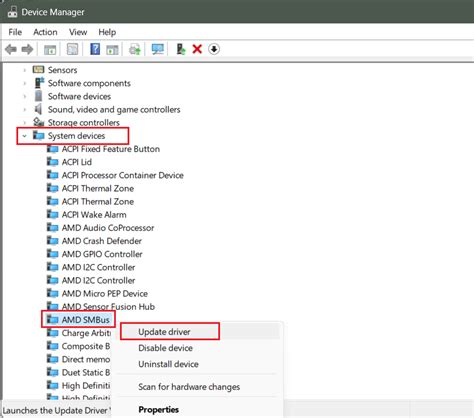474x418 pixels.
Task: Click the Software components category icon
Action: [x=39, y=83]
